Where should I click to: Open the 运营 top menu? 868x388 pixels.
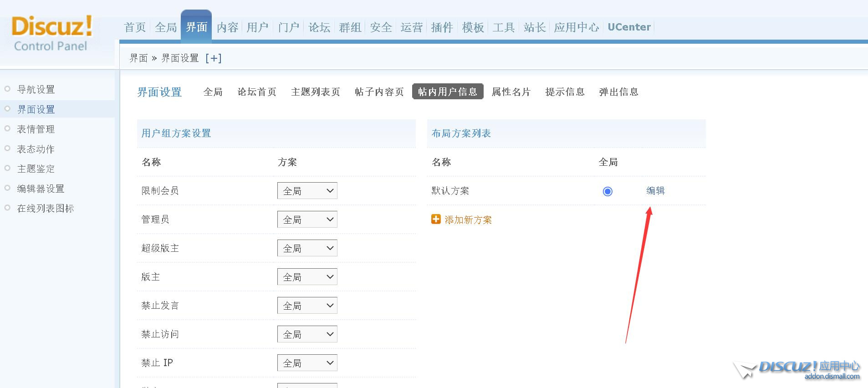412,27
